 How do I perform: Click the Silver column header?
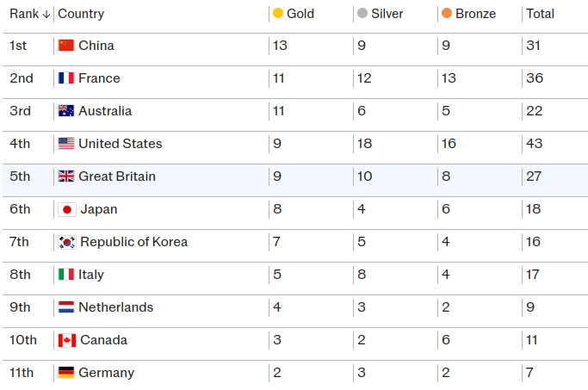(387, 14)
